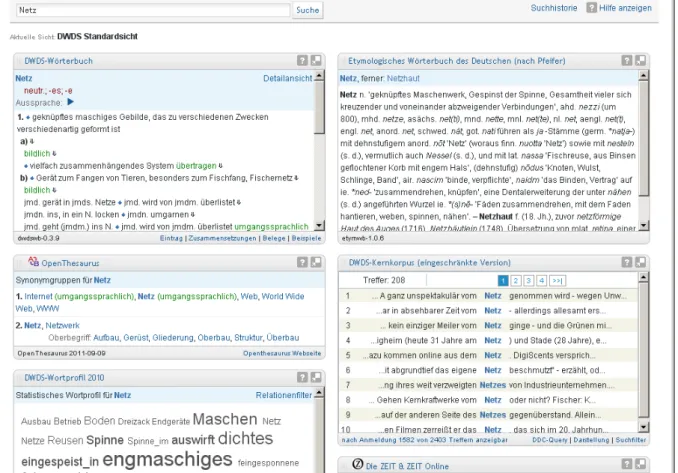Image resolution: width=678 pixels, height=473 pixels.
Task: Open help for DWDS-Kernkorpus panel
Action: point(627,262)
